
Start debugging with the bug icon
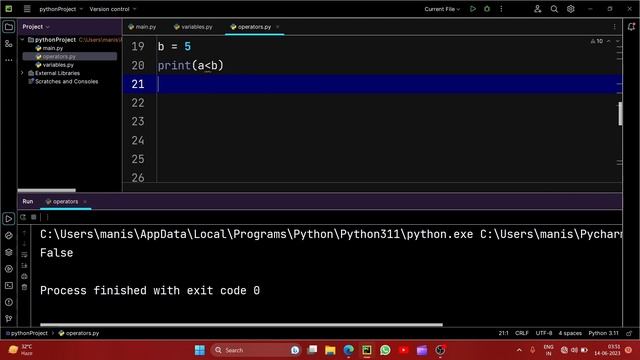point(487,9)
